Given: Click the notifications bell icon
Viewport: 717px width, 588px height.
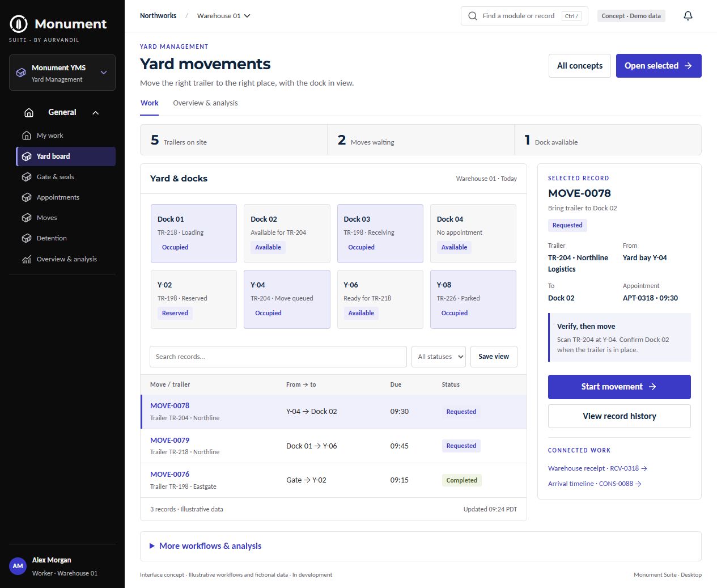Looking at the screenshot, I should (x=688, y=16).
